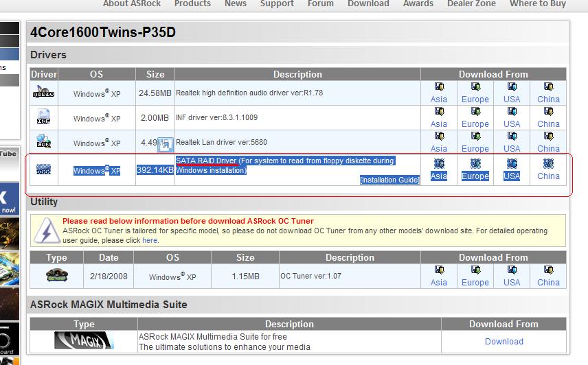The width and height of the screenshot is (588, 365).
Task: Click the MAGIX logo thumbnail
Action: click(84, 341)
